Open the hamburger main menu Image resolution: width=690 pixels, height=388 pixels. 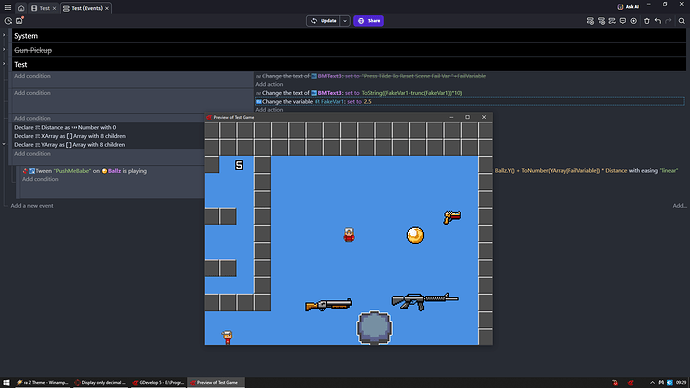pyautogui.click(x=7, y=8)
